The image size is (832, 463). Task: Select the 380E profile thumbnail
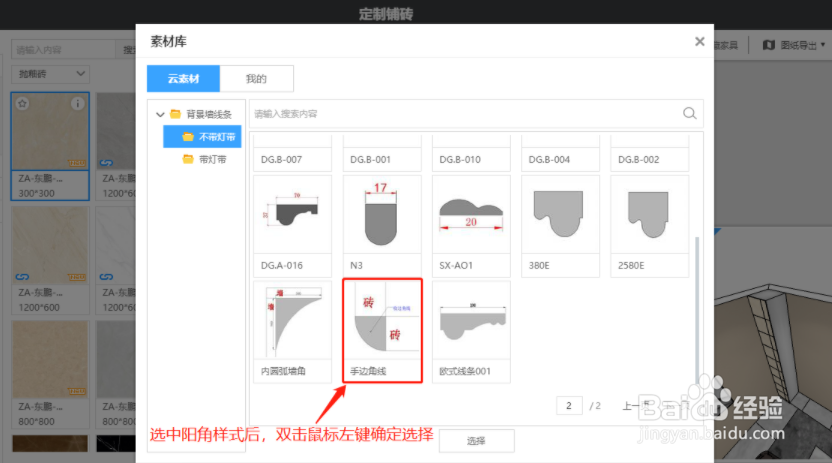(560, 214)
